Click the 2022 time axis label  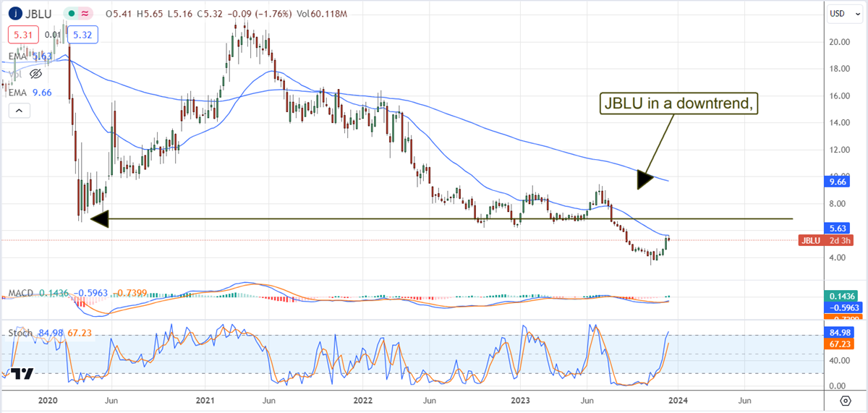362,399
